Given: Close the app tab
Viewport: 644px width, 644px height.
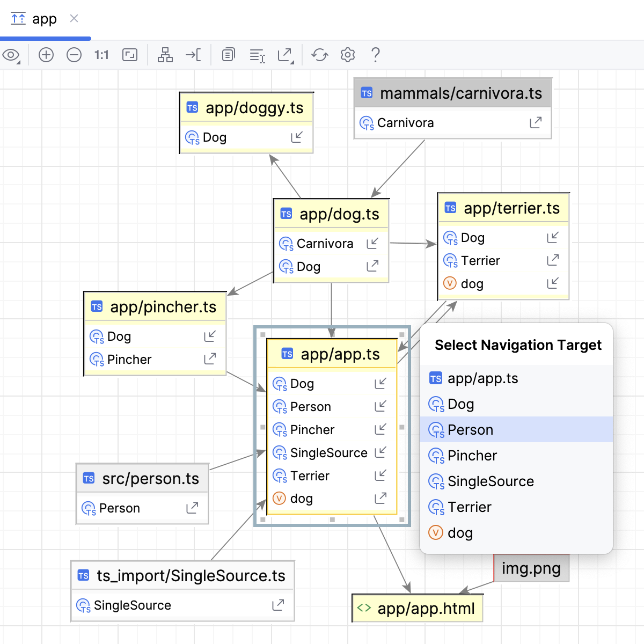Looking at the screenshot, I should pyautogui.click(x=74, y=18).
